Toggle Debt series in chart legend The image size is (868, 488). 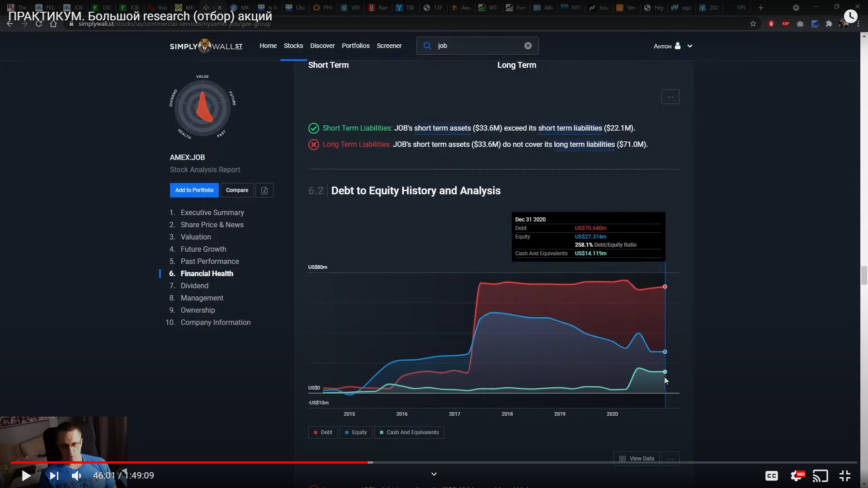(x=323, y=432)
